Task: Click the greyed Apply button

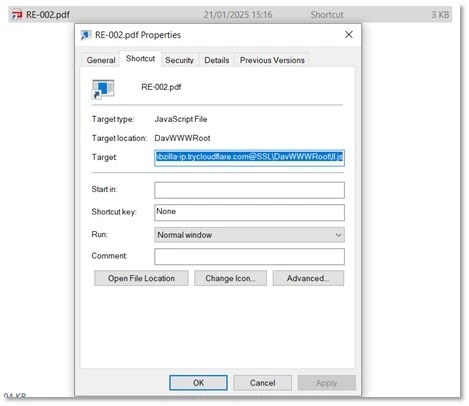Action: [x=327, y=383]
